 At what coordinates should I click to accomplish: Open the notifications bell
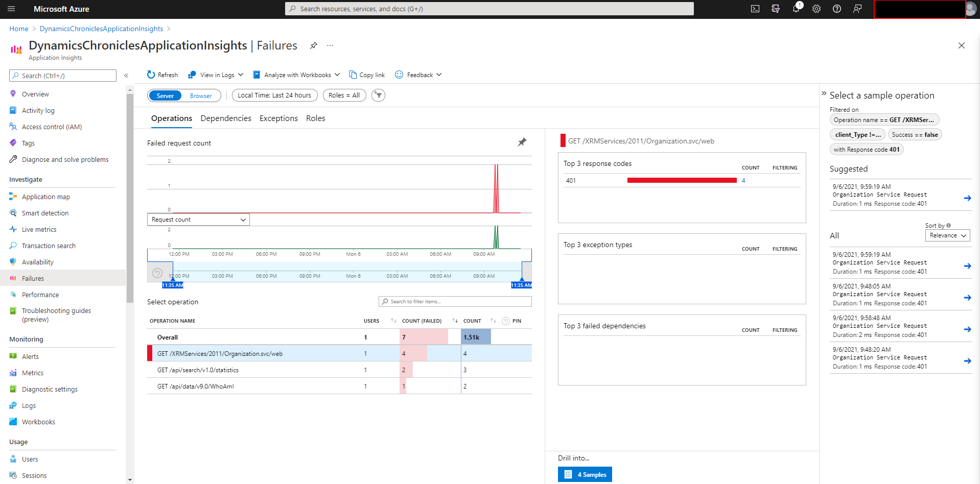pos(796,9)
